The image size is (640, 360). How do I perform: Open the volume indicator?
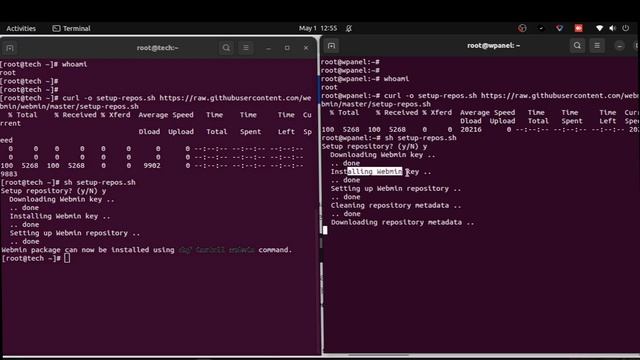point(612,28)
